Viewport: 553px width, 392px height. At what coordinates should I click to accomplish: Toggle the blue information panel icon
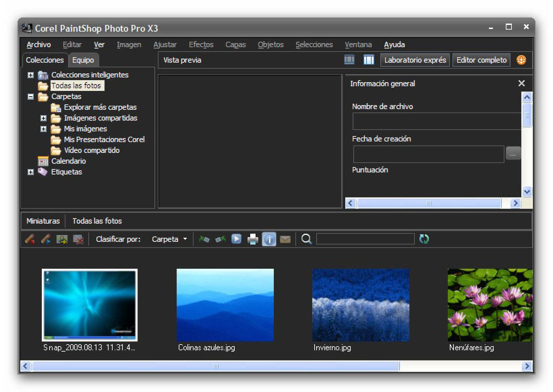point(269,240)
